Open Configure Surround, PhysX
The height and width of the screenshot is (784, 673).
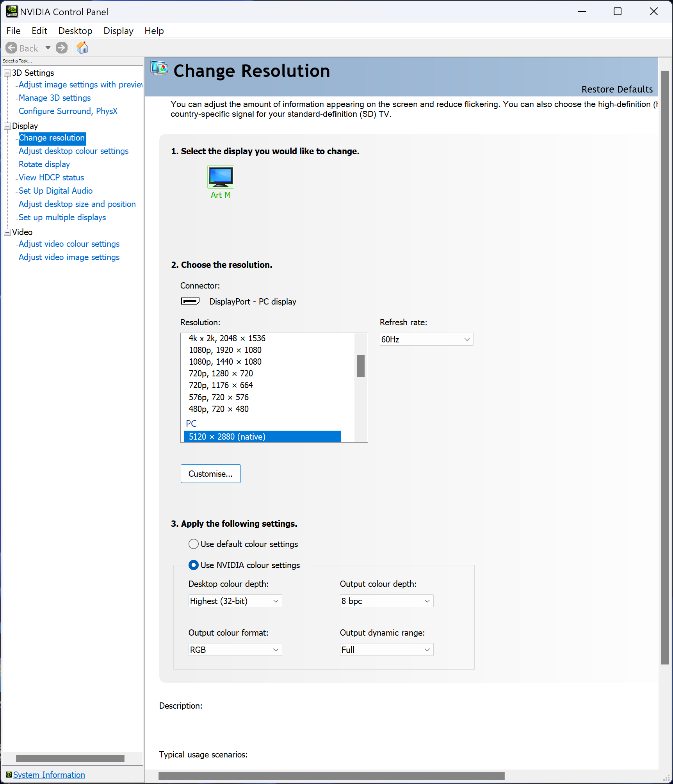[68, 111]
